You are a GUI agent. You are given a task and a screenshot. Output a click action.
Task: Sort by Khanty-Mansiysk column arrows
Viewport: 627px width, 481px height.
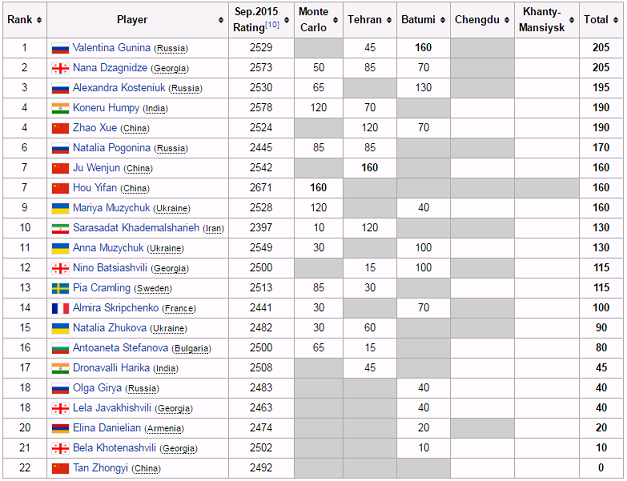[572, 20]
